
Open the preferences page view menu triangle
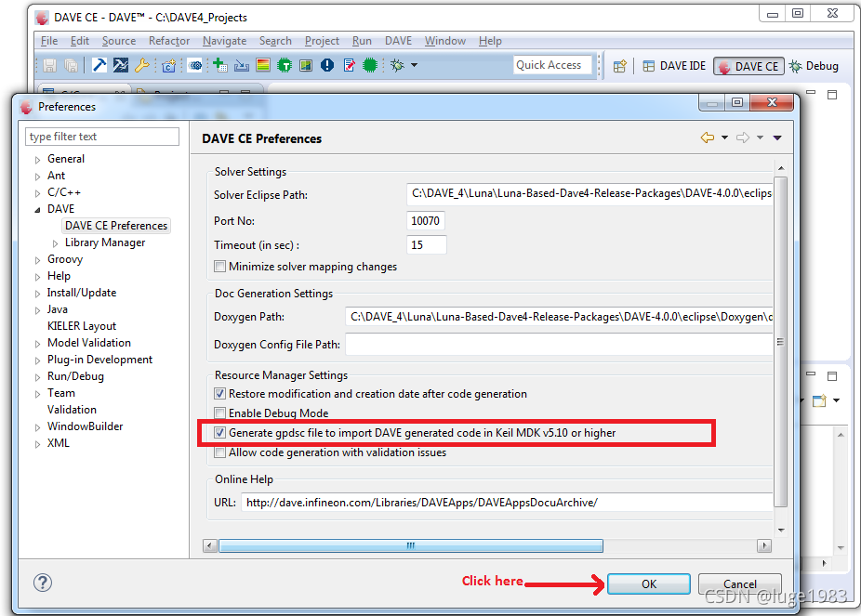click(x=777, y=138)
